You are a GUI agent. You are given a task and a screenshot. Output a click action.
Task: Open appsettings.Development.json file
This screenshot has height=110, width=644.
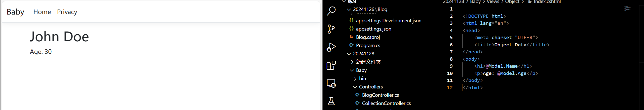click(x=389, y=21)
